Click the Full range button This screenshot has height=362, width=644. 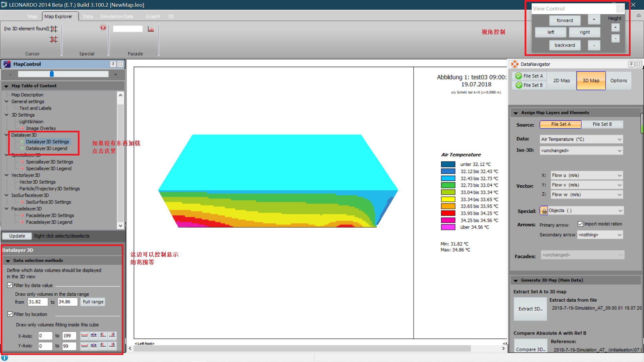point(93,302)
